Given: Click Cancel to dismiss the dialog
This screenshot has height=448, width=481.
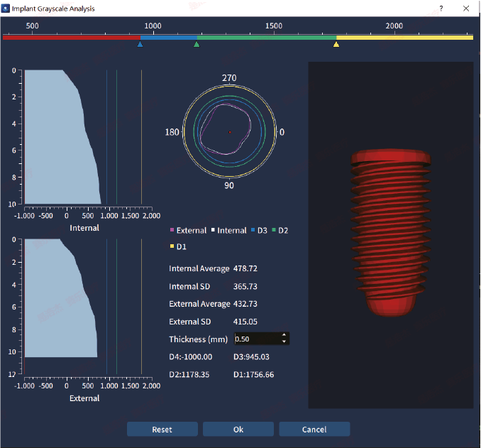Looking at the screenshot, I should 314,429.
